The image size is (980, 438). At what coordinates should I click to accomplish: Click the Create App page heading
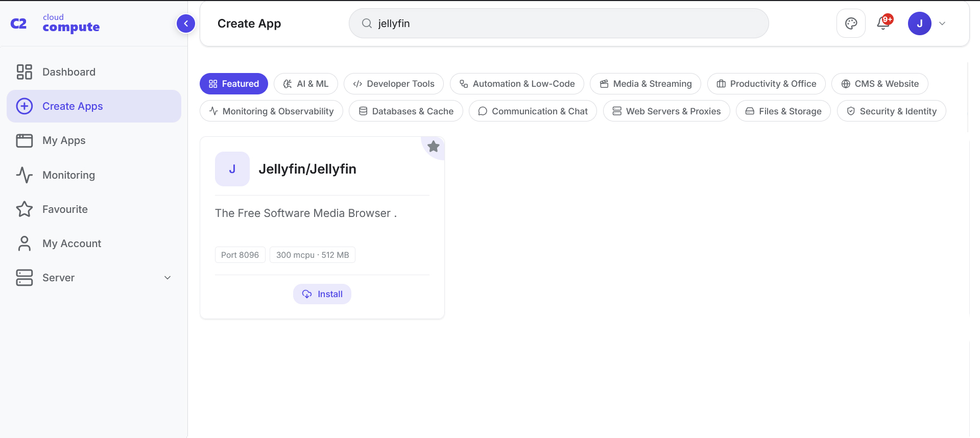pyautogui.click(x=249, y=23)
